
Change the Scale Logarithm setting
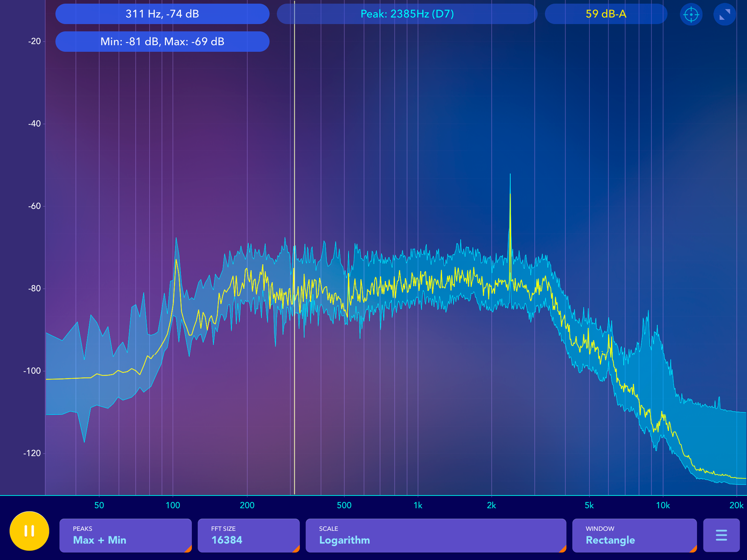pos(436,535)
